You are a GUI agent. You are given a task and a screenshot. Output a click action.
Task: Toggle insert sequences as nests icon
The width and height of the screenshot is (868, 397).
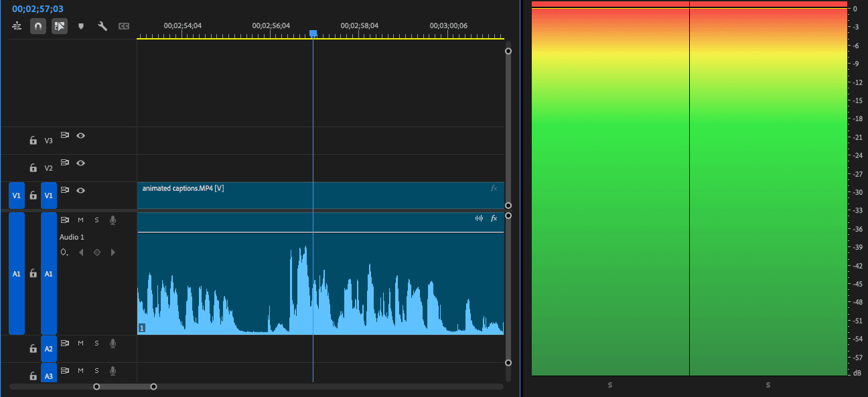17,26
